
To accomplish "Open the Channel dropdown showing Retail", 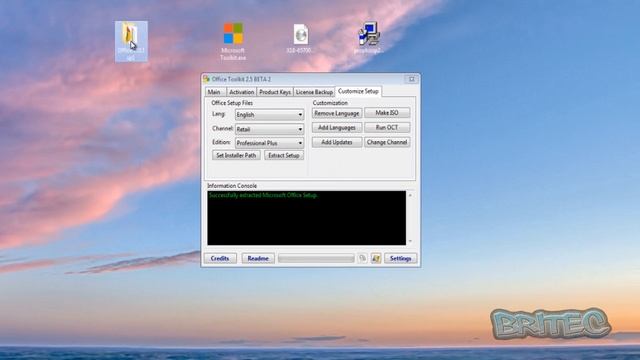I will 269,129.
